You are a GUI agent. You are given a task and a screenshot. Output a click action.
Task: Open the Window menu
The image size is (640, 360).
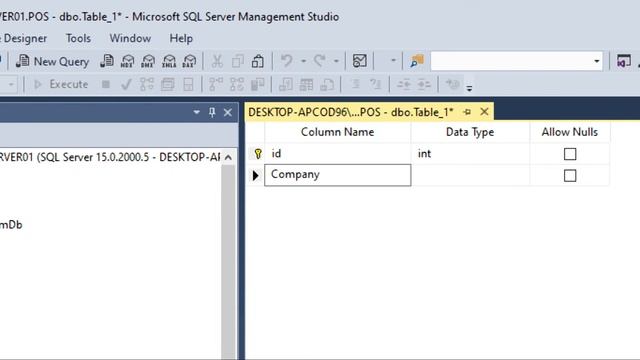[x=130, y=38]
